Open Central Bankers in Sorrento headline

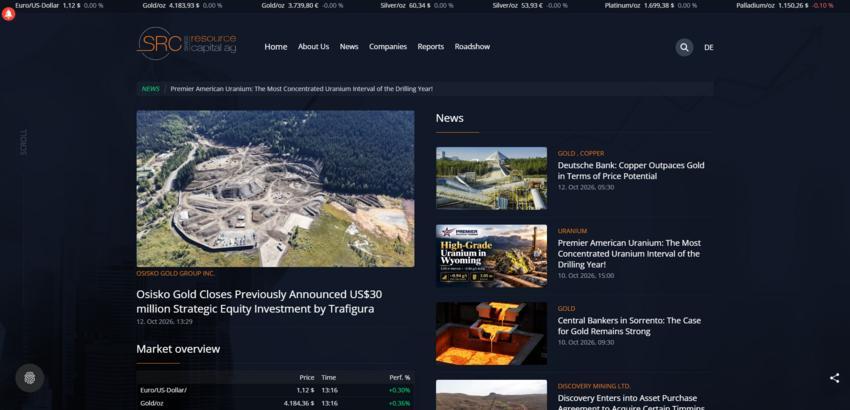click(x=629, y=326)
